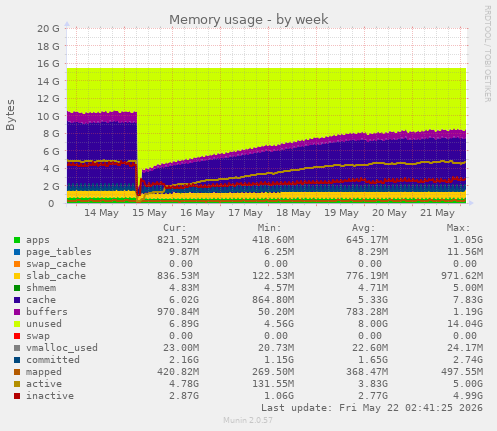Click the 'Munin 2.0.57' footer text
The height and width of the screenshot is (431, 497).
(x=248, y=420)
